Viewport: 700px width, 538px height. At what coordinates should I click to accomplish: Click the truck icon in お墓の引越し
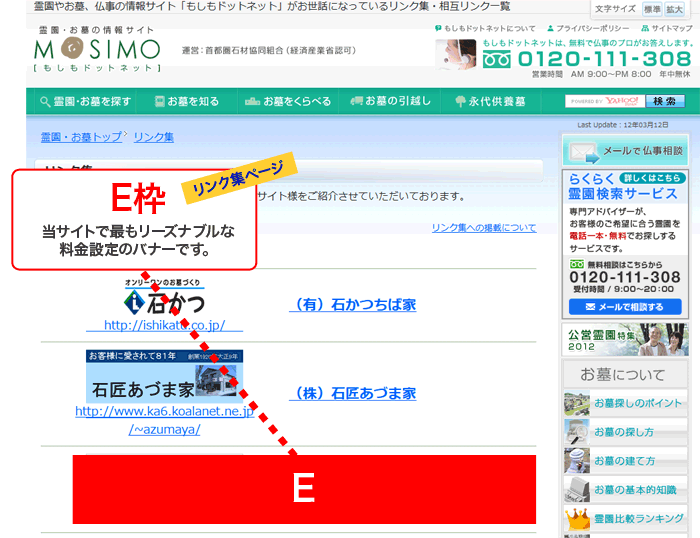[x=356, y=101]
